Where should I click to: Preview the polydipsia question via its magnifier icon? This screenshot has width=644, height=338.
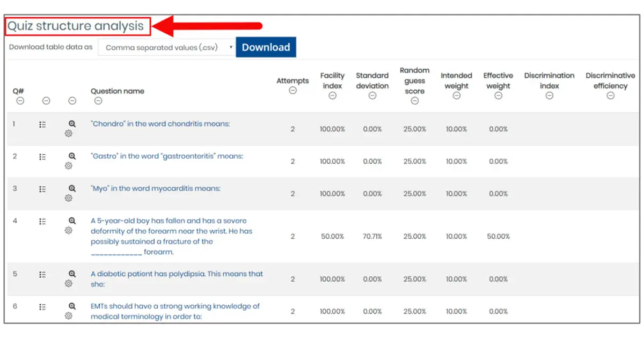(71, 273)
